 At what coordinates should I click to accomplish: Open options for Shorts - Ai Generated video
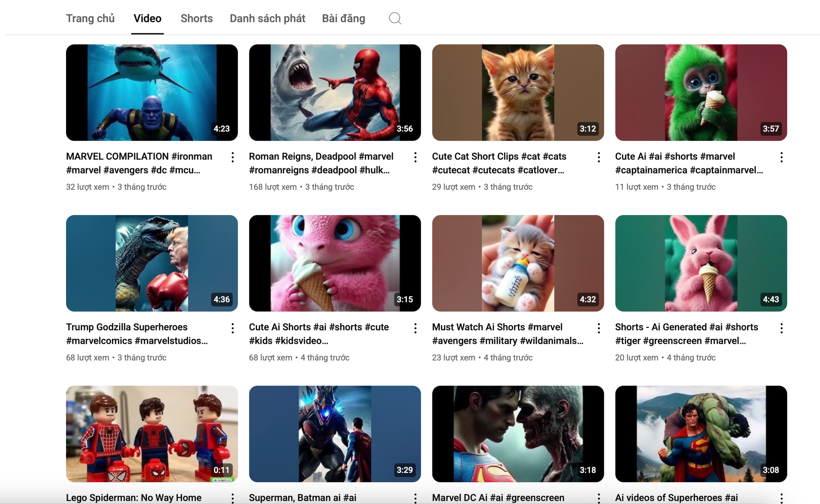(781, 328)
